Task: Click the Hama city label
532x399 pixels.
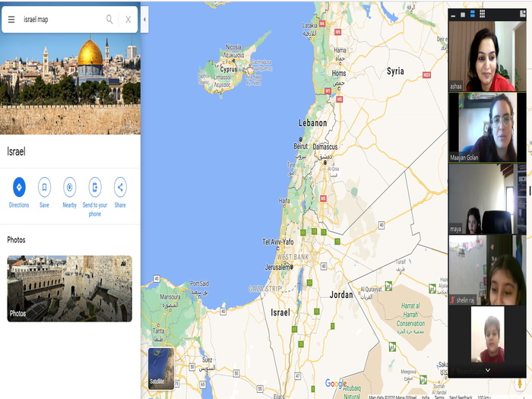Action: coord(340,50)
